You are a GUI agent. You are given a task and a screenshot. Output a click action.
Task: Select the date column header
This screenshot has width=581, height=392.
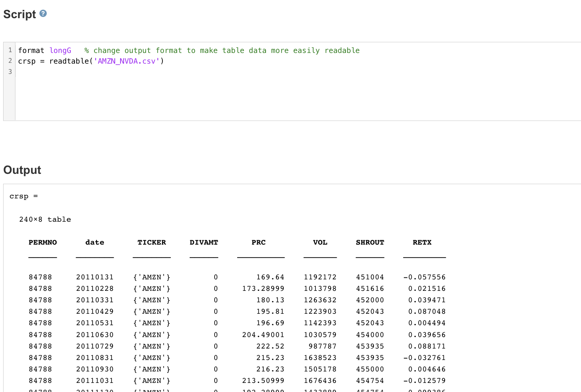click(x=94, y=242)
